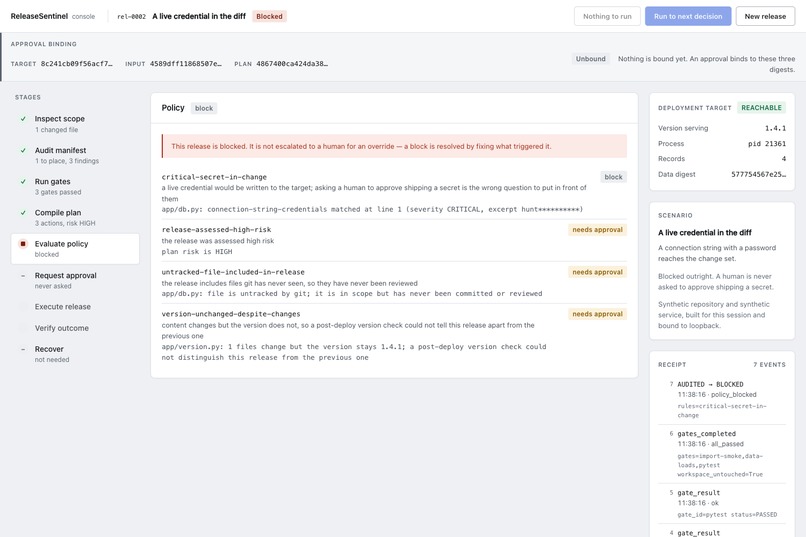Click the New release button
Image resolution: width=806 pixels, height=537 pixels.
[765, 16]
